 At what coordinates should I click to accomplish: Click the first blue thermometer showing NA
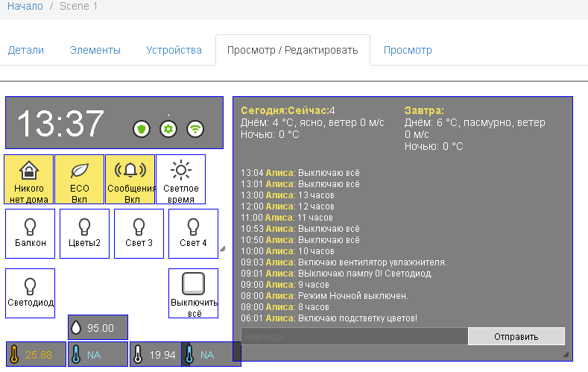click(98, 355)
